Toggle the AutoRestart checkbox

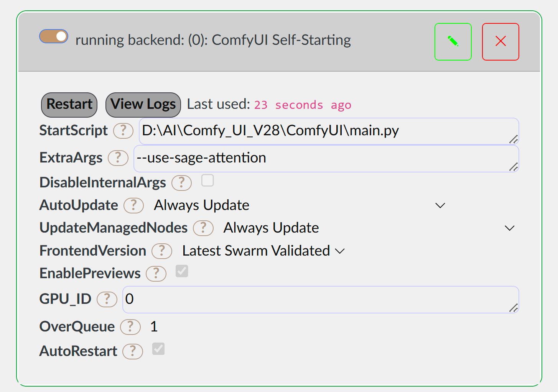point(158,349)
